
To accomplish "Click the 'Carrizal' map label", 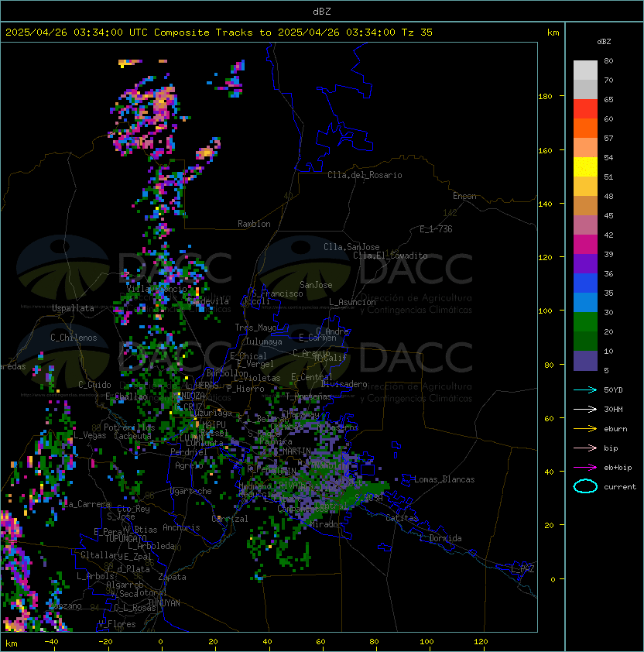I will point(230,519).
